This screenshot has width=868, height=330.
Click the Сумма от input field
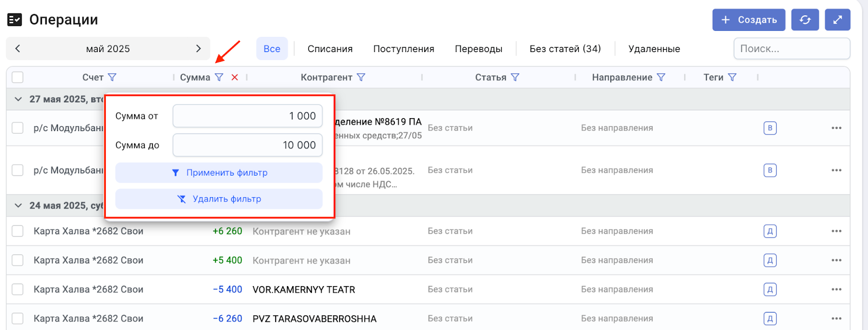pyautogui.click(x=247, y=116)
